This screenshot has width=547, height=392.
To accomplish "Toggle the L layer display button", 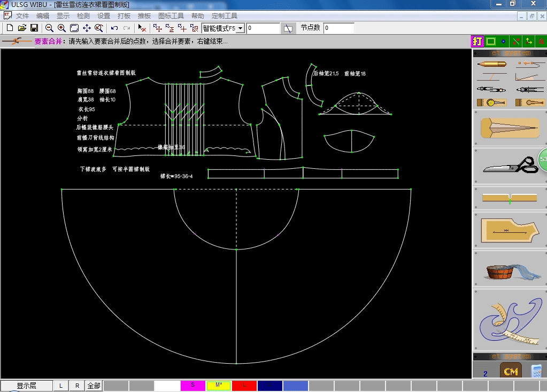I will (x=61, y=386).
